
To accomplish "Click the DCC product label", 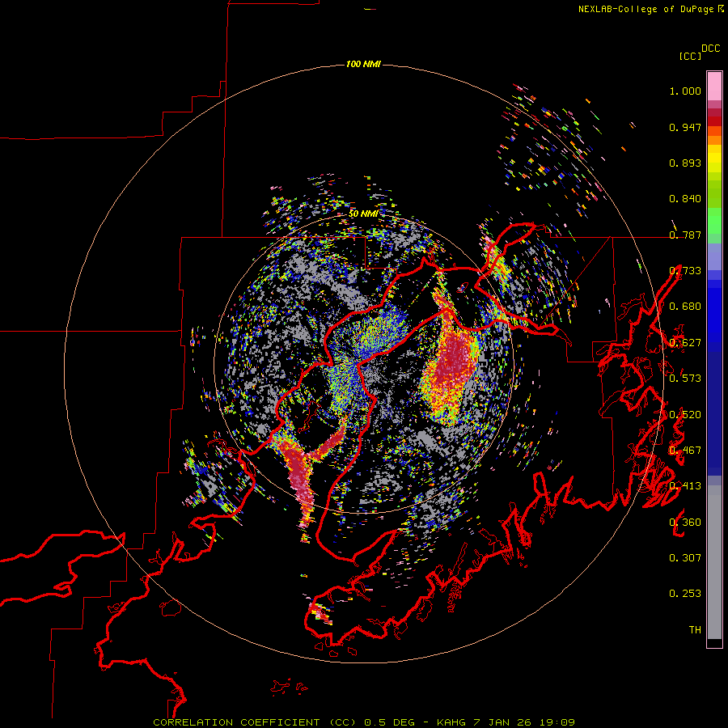I will (710, 49).
